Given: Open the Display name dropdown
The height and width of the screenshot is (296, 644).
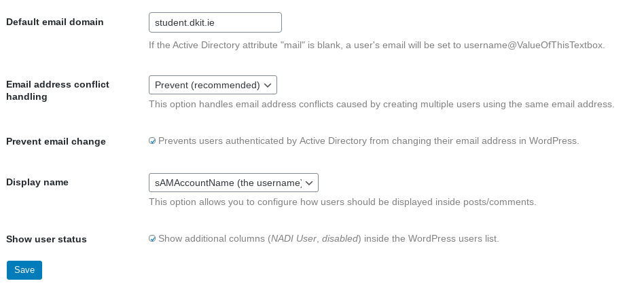Looking at the screenshot, I should tap(233, 183).
